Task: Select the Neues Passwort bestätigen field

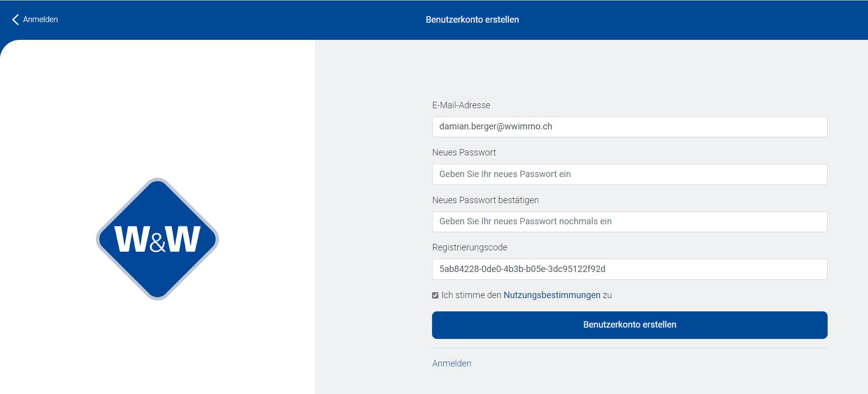Action: pos(629,222)
